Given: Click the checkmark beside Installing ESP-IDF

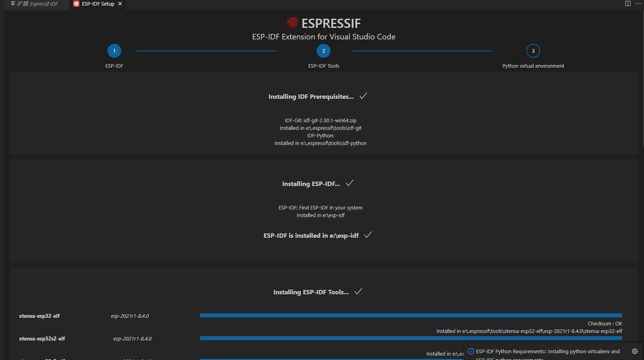Looking at the screenshot, I should coord(350,183).
